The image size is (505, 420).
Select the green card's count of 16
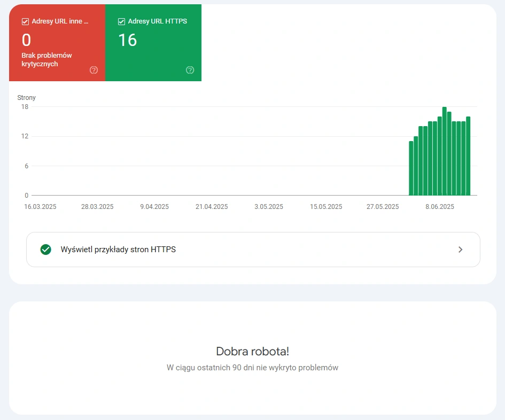pyautogui.click(x=128, y=41)
